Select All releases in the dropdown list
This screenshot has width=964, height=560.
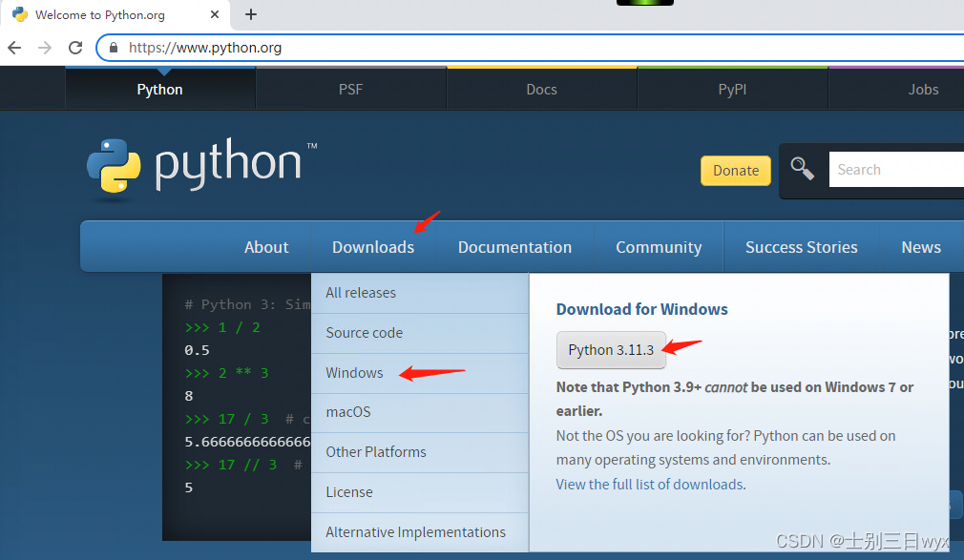click(362, 293)
